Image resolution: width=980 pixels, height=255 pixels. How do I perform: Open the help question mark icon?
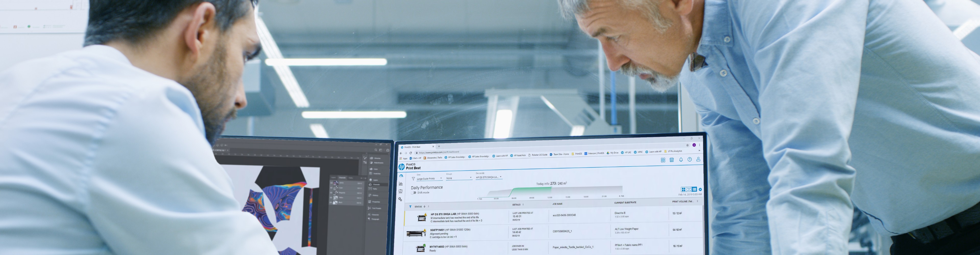(690, 160)
